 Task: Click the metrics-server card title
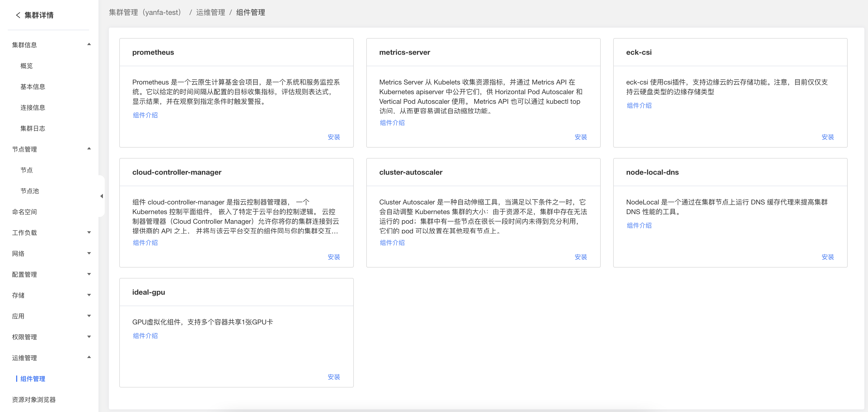tap(405, 52)
